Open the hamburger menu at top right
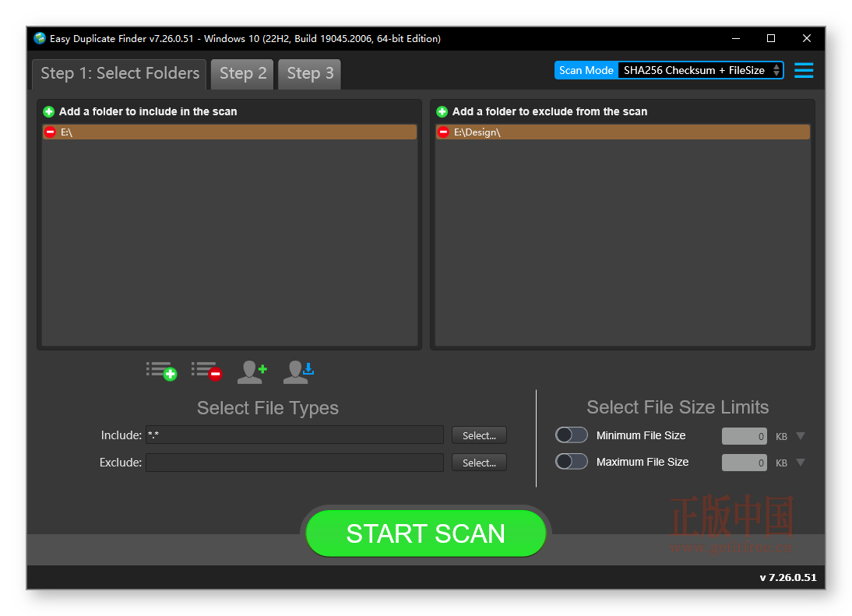Image resolution: width=852 pixels, height=616 pixels. pos(804,71)
